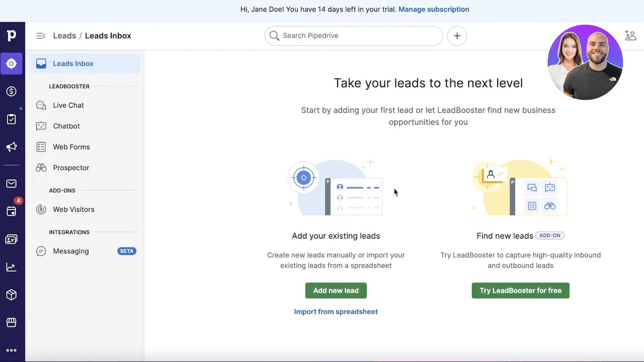Viewport: 644px width, 362px height.
Task: Click the Chatbot robot icon
Action: tap(41, 126)
